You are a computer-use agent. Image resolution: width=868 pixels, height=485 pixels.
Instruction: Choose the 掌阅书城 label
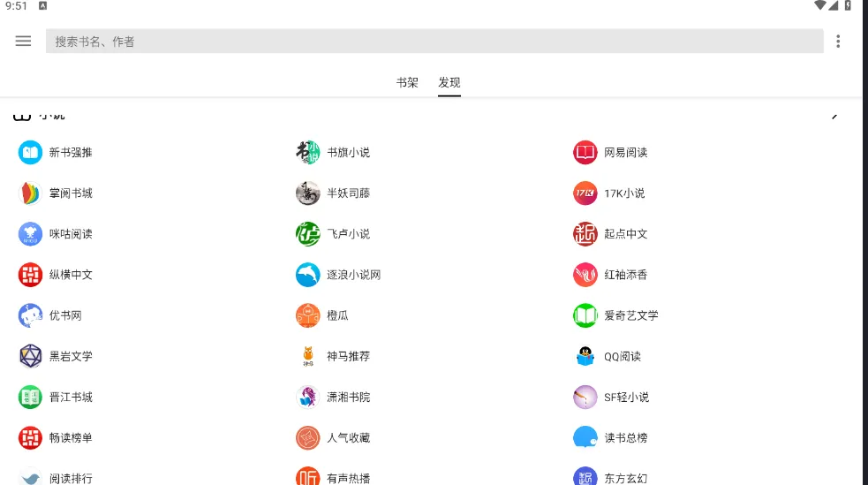tap(71, 193)
